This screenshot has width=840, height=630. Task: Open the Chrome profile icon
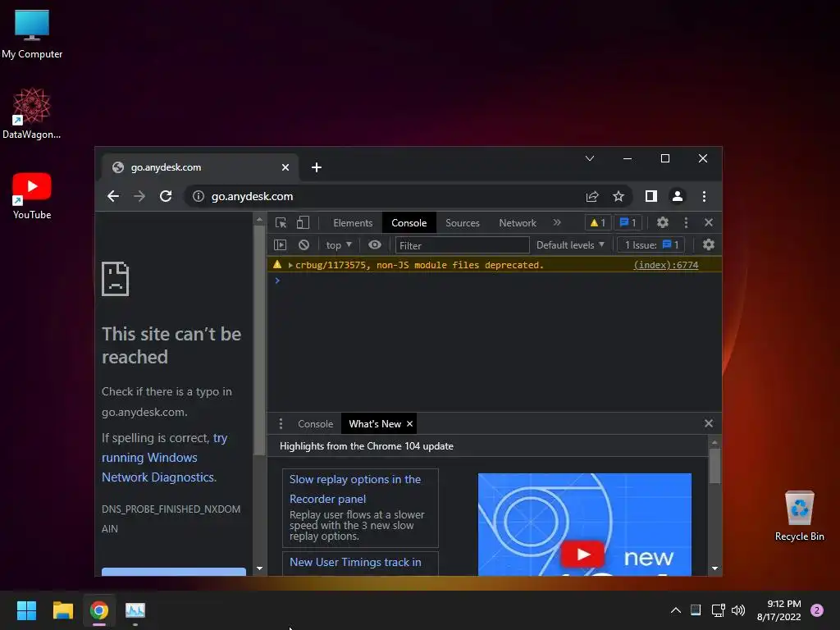[x=677, y=196]
